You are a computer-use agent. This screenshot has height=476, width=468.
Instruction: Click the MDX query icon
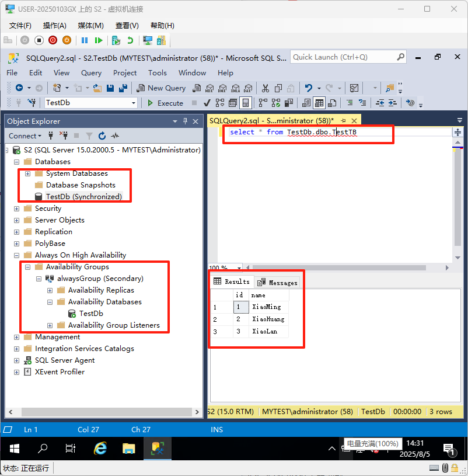click(209, 88)
